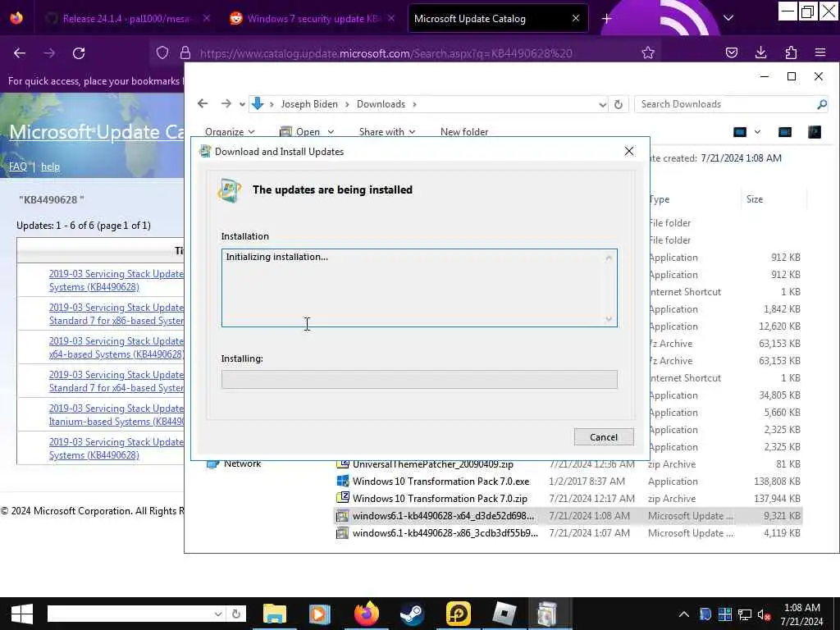Expand the address bar history dropdown
The image size is (840, 630).
[603, 104]
